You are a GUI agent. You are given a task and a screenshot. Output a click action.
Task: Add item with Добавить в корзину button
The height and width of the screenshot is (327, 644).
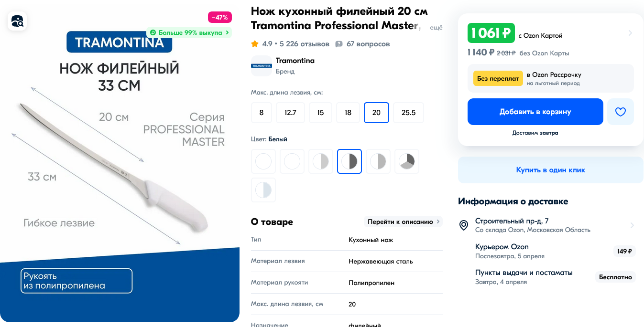tap(535, 112)
